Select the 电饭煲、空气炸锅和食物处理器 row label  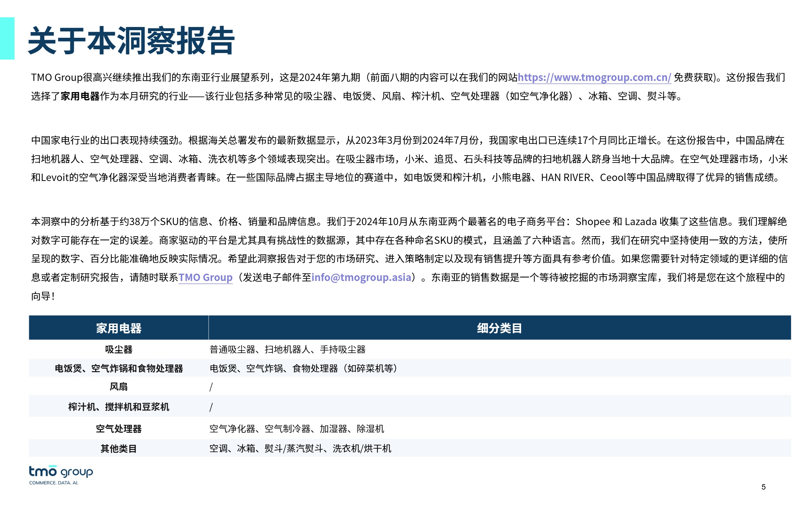(119, 368)
